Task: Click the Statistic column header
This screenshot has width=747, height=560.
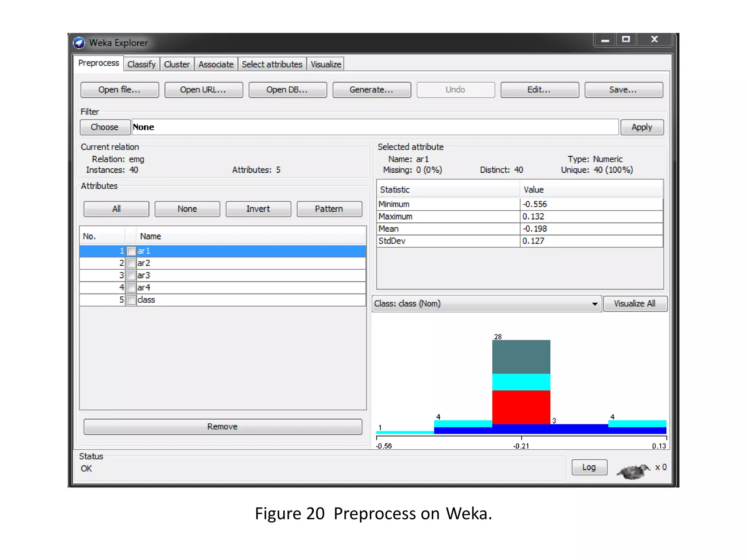Action: 448,190
